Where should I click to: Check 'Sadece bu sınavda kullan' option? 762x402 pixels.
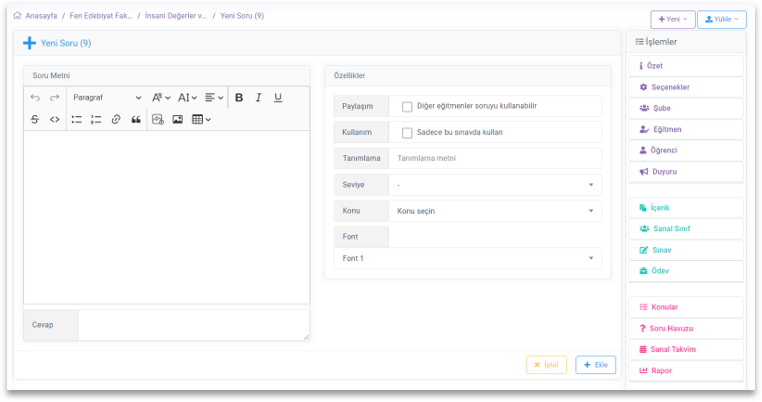[x=407, y=132]
